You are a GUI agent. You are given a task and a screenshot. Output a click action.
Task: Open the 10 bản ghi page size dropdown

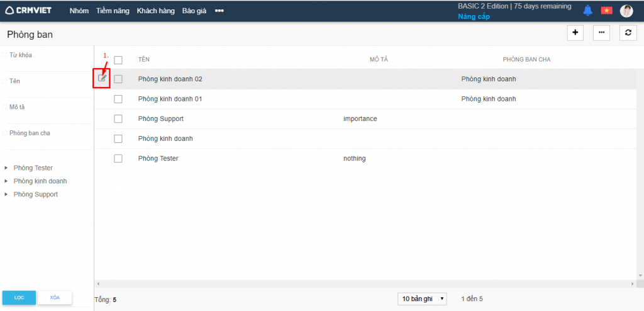(x=422, y=298)
